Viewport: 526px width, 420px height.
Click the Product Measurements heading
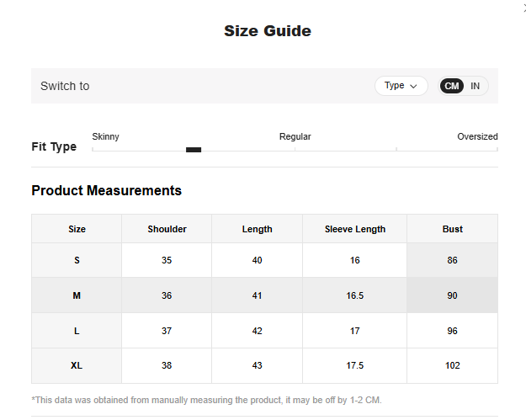[x=106, y=190]
